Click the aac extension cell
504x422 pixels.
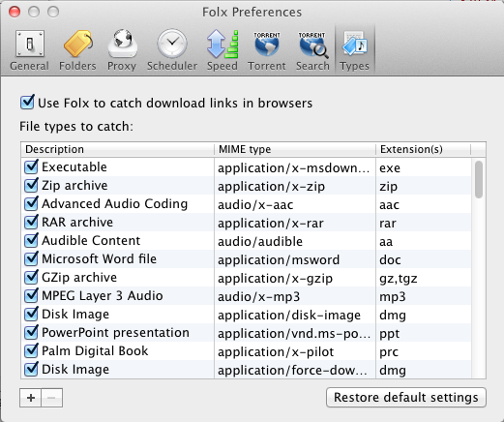[x=424, y=204]
